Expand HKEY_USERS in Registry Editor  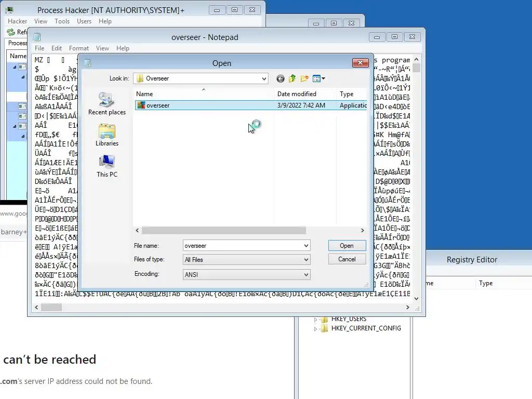(x=315, y=320)
